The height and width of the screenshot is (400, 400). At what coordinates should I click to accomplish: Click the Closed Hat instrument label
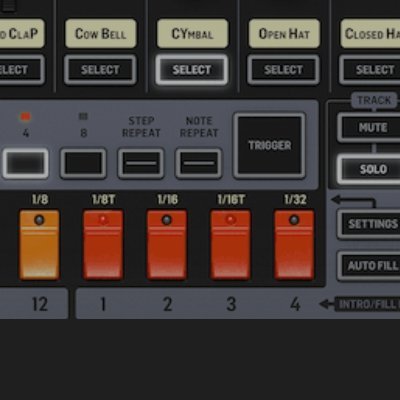pyautogui.click(x=370, y=34)
